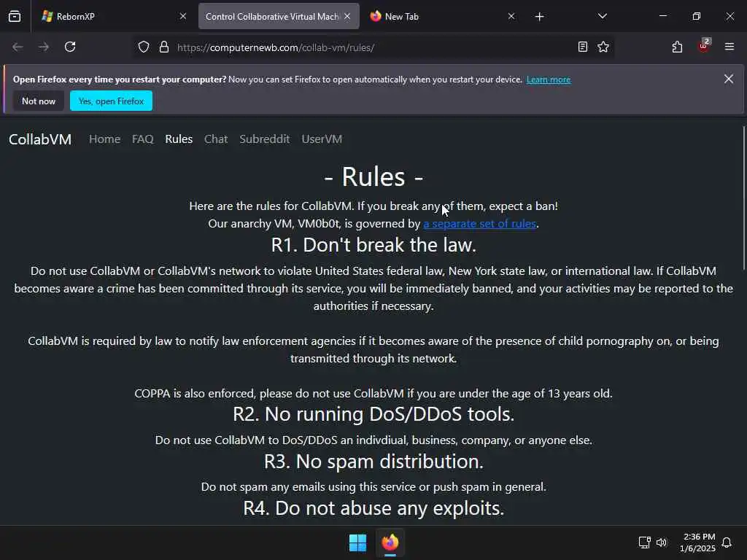Open Firefox application hamburger menu
Screen dimensions: 747x560
click(x=729, y=47)
